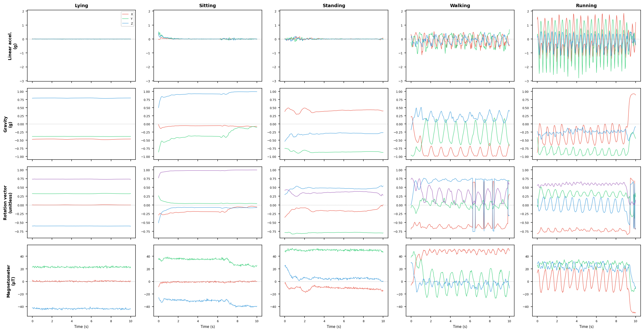Viewport: 644px width, 332px height.
Task: Click the Walking column title
Action: [x=460, y=6]
